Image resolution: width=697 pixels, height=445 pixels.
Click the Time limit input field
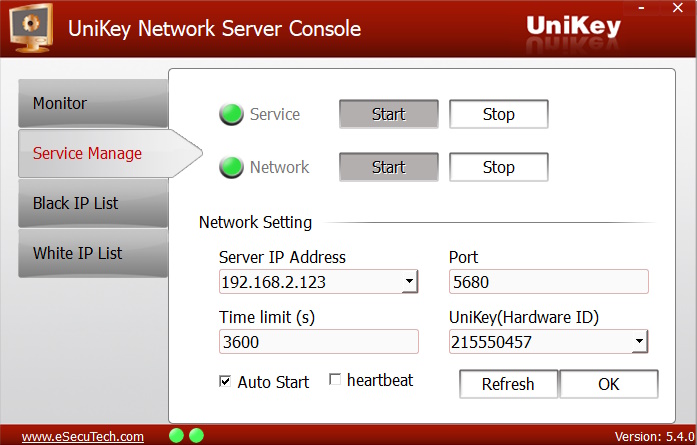coord(319,341)
